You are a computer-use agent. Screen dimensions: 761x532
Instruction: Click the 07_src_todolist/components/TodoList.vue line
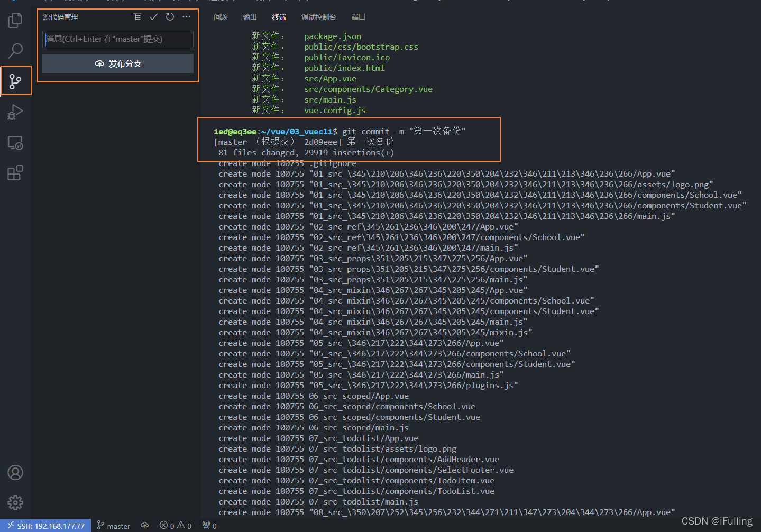(x=356, y=491)
